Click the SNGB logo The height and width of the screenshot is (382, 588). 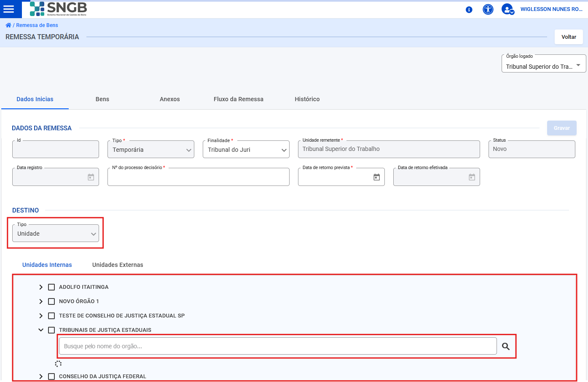click(58, 9)
